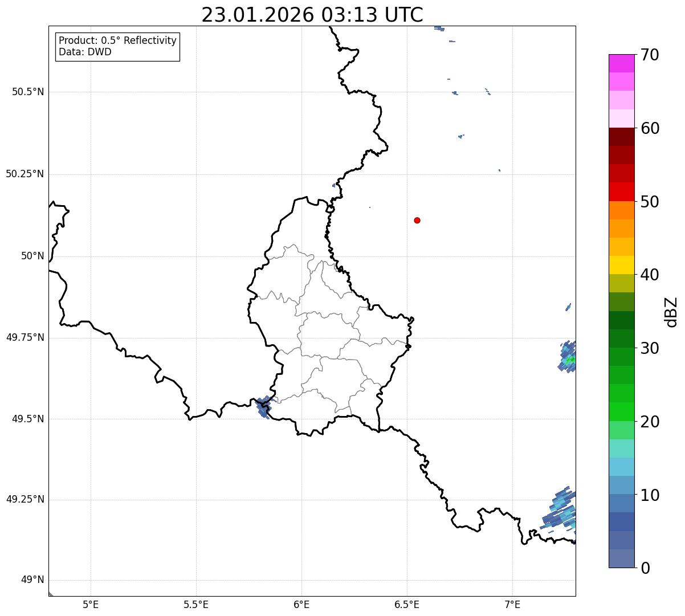Click the 5.5°E longitude label
The height and width of the screenshot is (616, 685).
point(196,604)
